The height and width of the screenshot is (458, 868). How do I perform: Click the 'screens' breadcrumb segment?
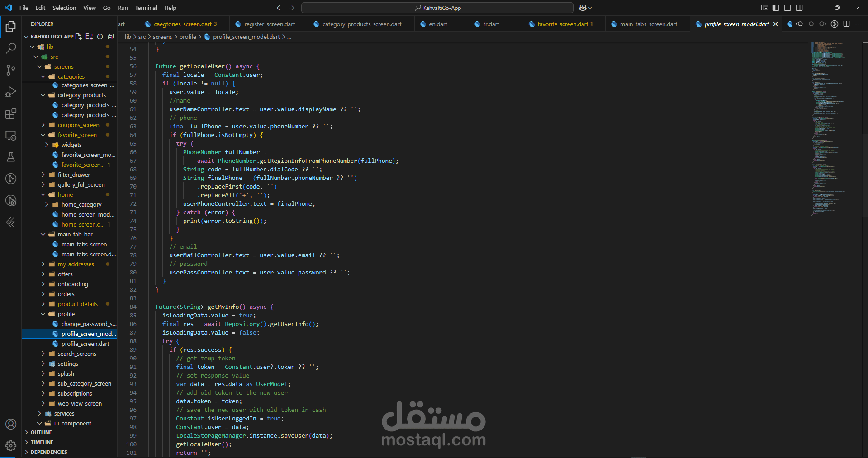[x=162, y=37]
